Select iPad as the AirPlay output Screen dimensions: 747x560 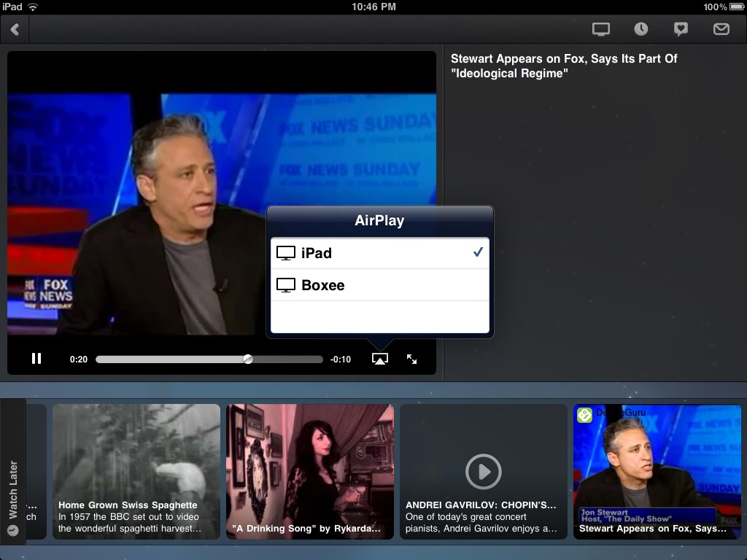point(379,253)
